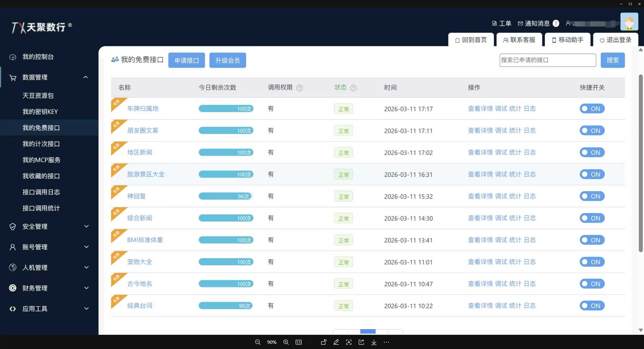Click 查看详情 in the 古今地名 row
The width and height of the screenshot is (644, 349).
pos(480,284)
